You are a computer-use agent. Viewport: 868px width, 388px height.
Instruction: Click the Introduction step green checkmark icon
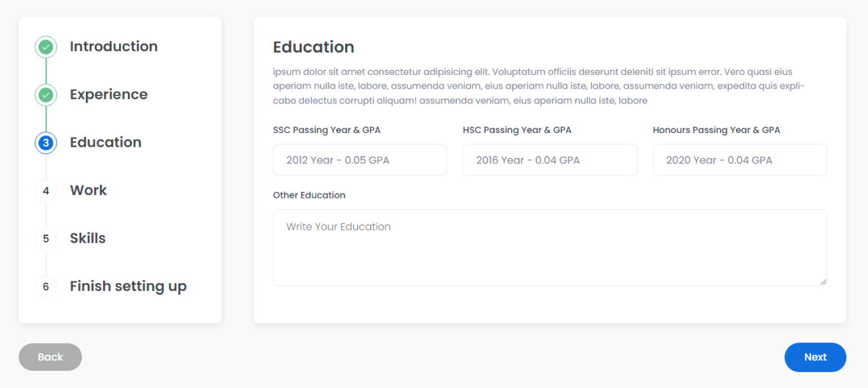(46, 47)
